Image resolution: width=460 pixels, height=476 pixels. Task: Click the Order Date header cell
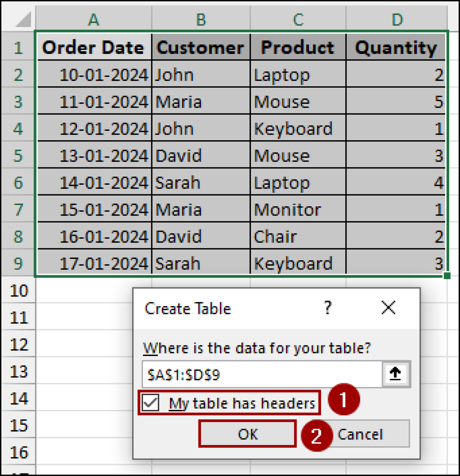93,48
